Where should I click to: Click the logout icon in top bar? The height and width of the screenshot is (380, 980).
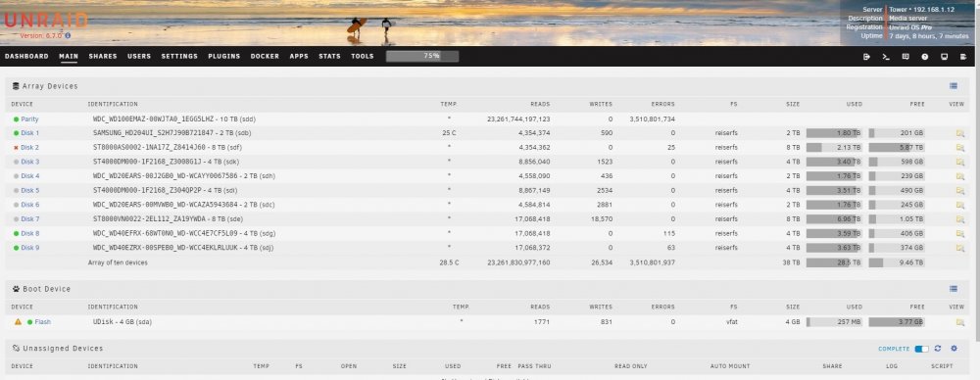pyautogui.click(x=866, y=56)
